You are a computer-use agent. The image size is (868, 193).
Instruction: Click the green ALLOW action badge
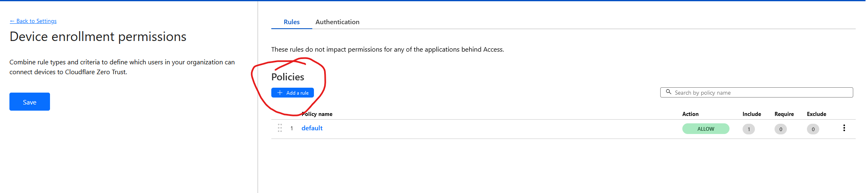point(706,129)
